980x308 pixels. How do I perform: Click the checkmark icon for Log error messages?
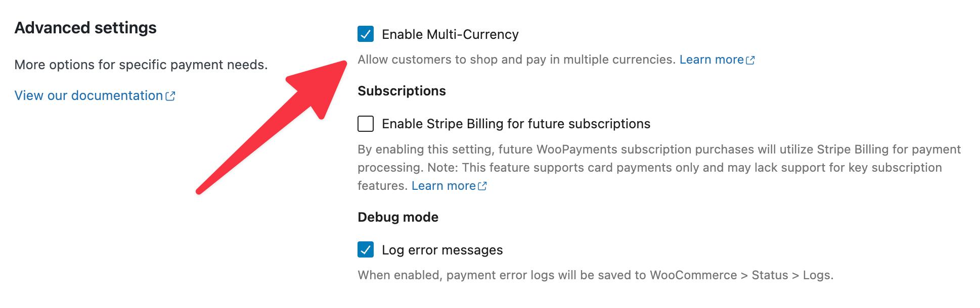[x=365, y=249]
